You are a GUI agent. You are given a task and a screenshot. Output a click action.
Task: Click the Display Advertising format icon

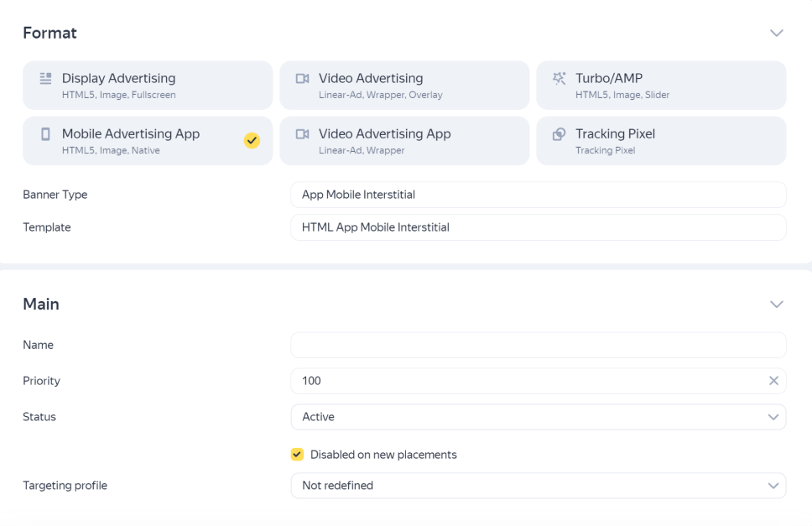46,79
